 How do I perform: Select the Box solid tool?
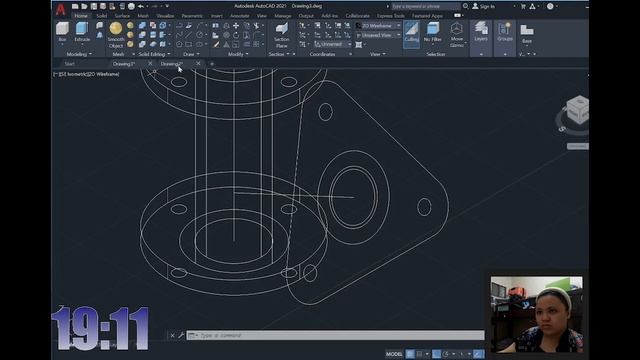pyautogui.click(x=62, y=32)
